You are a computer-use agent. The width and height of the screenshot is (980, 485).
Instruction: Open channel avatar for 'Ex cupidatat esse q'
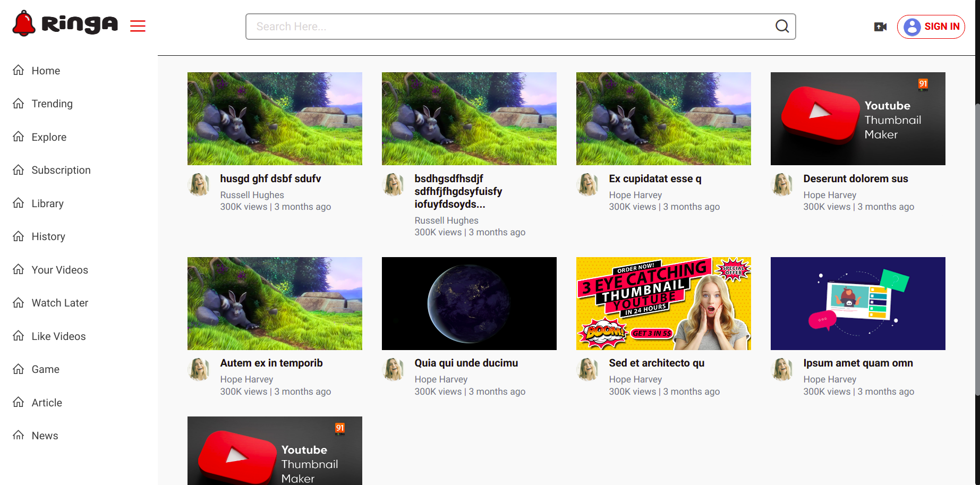(x=589, y=184)
